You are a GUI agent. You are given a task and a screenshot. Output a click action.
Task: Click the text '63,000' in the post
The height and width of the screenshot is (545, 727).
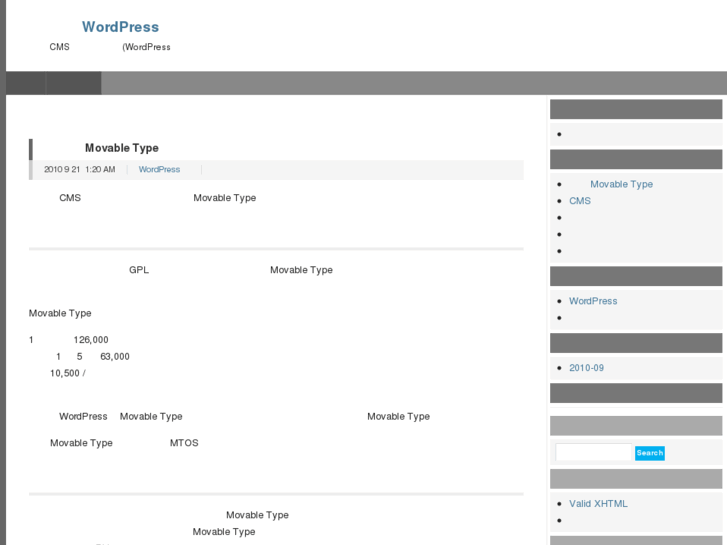pos(115,356)
